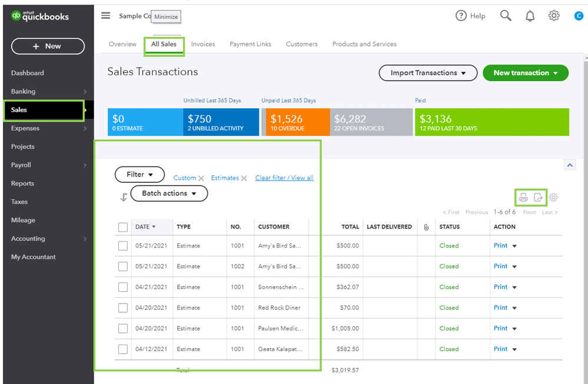Click the attachment paperclip column icon
The height and width of the screenshot is (384, 588).
(426, 227)
